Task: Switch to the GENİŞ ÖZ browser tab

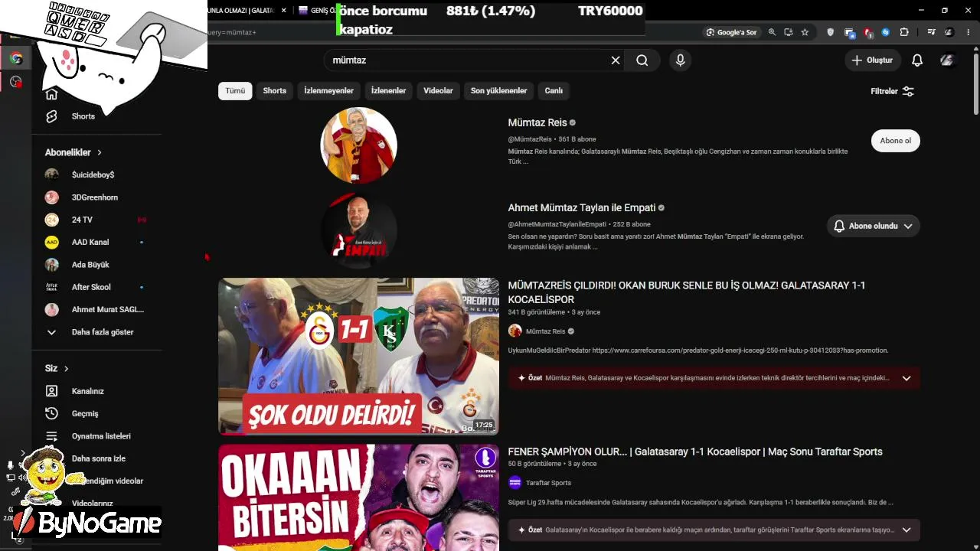Action: tap(316, 11)
